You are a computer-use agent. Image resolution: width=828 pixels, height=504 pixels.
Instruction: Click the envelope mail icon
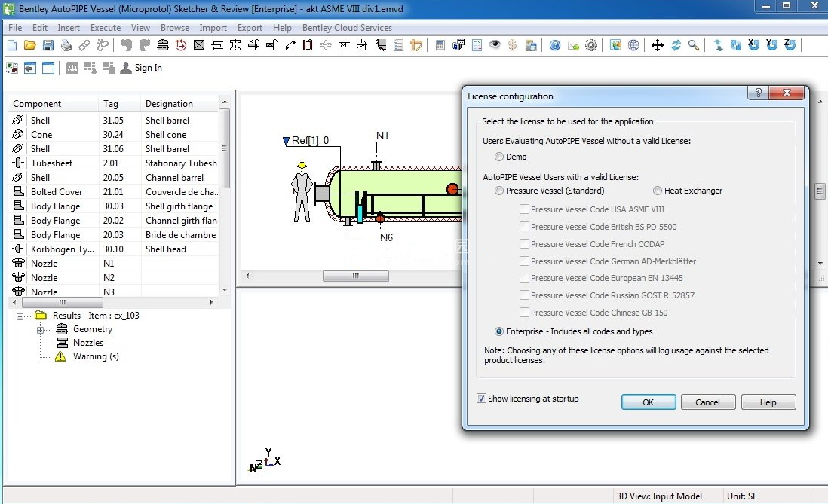point(573,45)
